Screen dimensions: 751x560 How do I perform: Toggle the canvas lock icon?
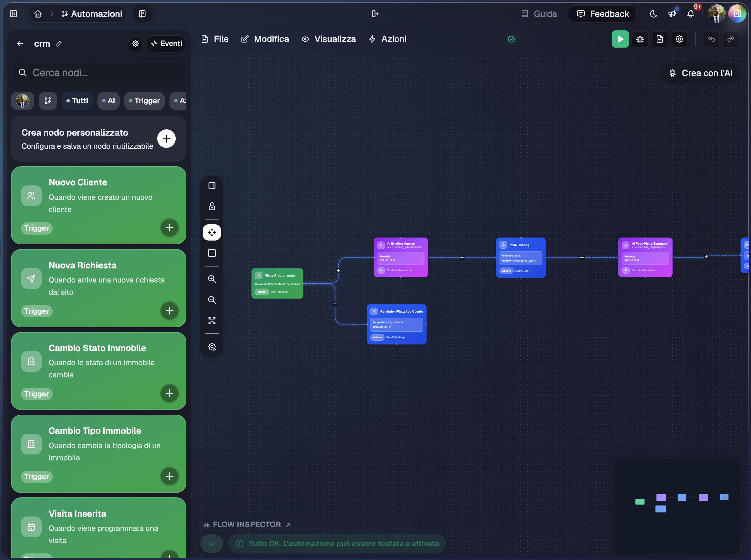pyautogui.click(x=212, y=206)
